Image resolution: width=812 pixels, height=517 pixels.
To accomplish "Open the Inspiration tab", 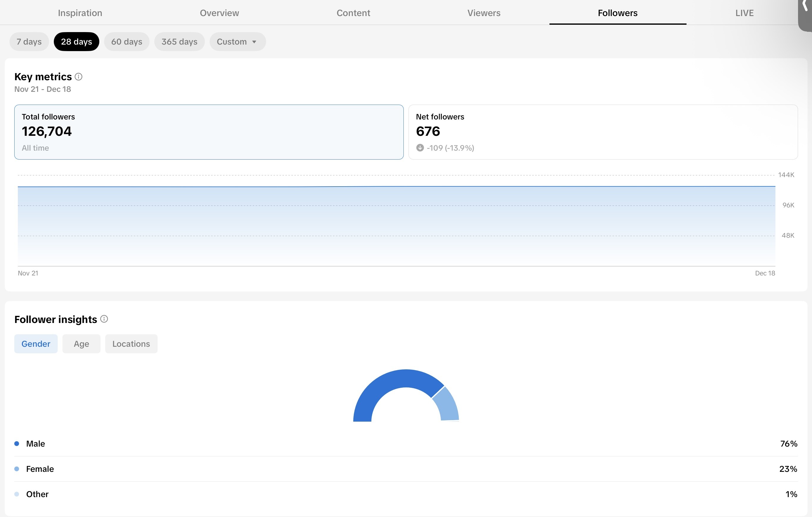I will pos(80,13).
